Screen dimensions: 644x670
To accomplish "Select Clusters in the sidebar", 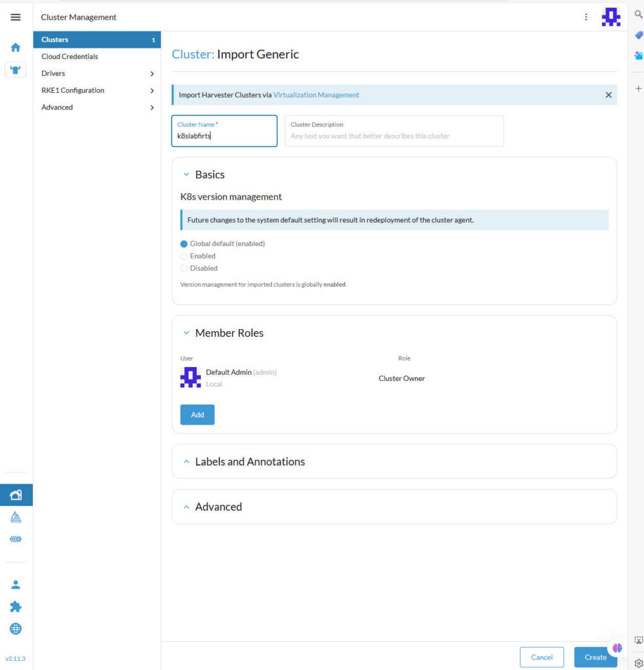I will tap(55, 40).
